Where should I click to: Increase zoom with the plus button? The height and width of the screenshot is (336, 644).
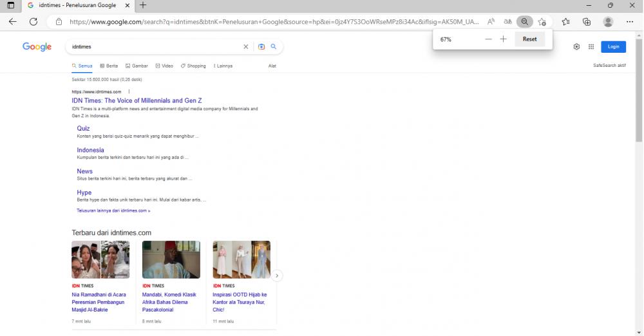503,39
